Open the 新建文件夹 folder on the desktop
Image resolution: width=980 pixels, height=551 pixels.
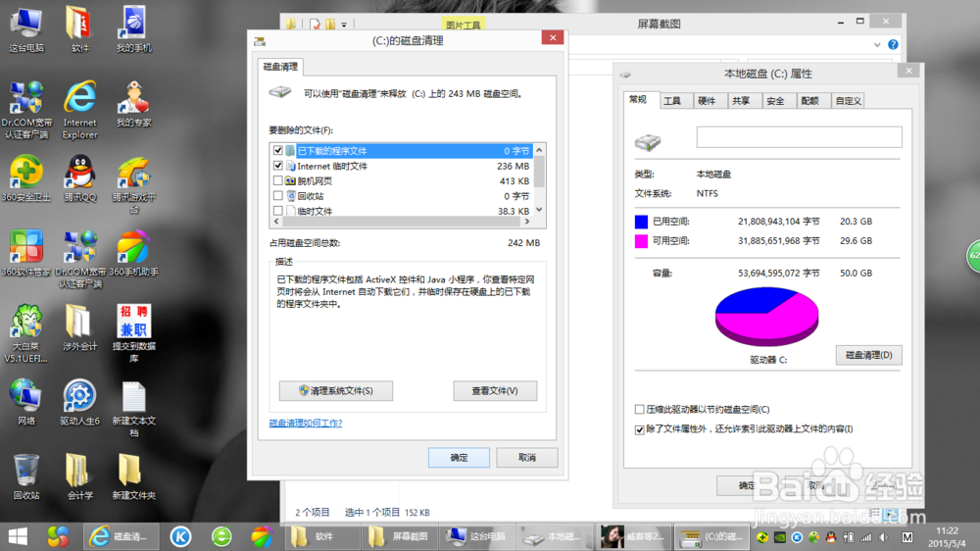pos(133,476)
